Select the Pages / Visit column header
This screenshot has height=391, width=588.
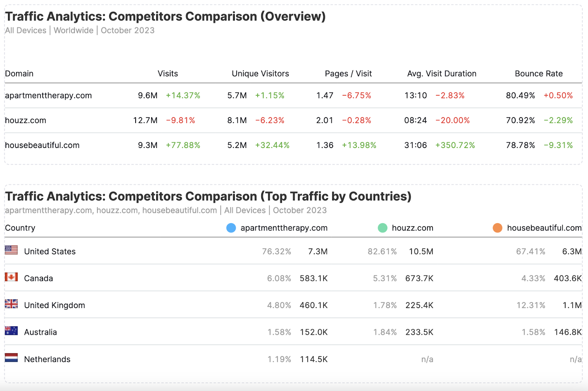[348, 73]
